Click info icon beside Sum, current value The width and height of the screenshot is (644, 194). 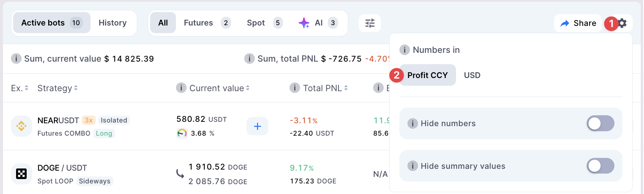click(x=16, y=59)
